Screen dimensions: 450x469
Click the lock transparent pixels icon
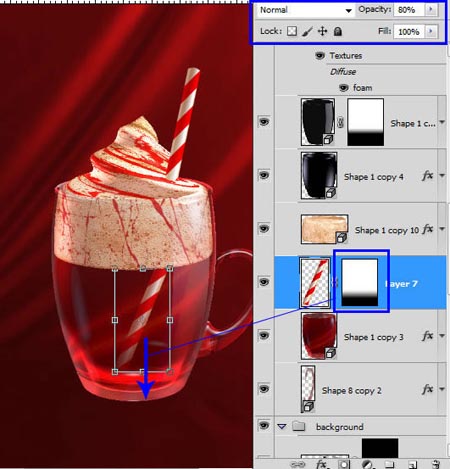coord(292,31)
